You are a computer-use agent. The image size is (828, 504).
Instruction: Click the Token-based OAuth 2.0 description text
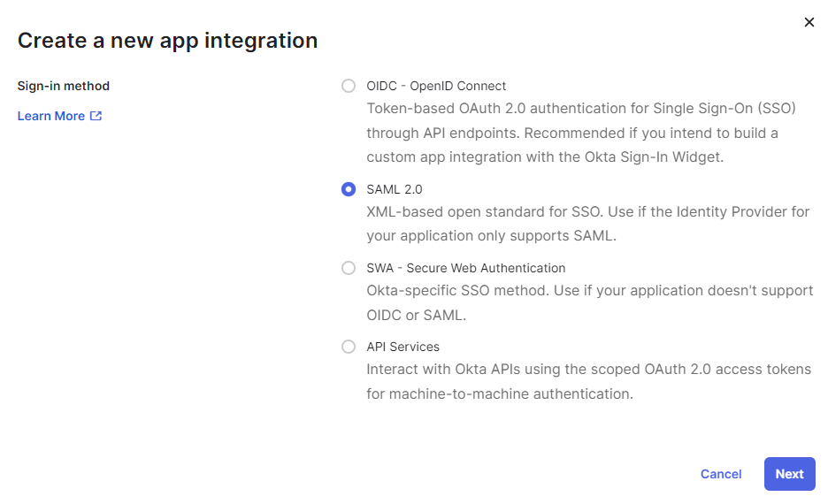581,133
